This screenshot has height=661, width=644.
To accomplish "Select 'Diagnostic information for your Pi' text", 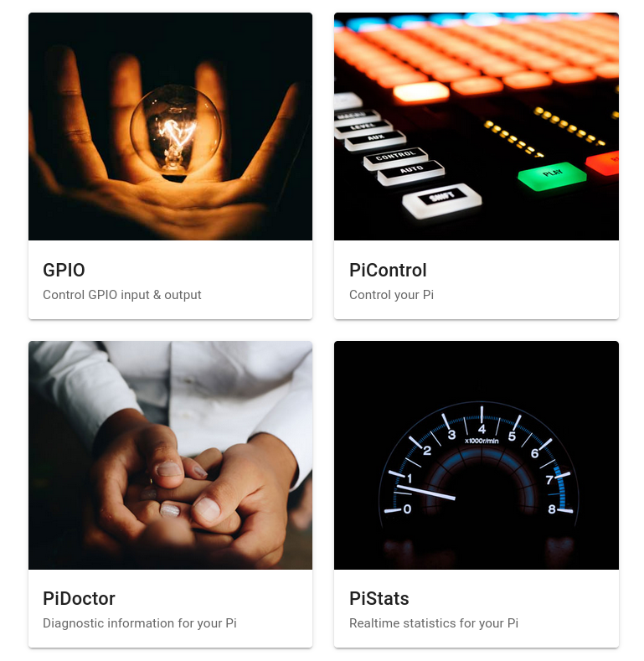I will [140, 623].
